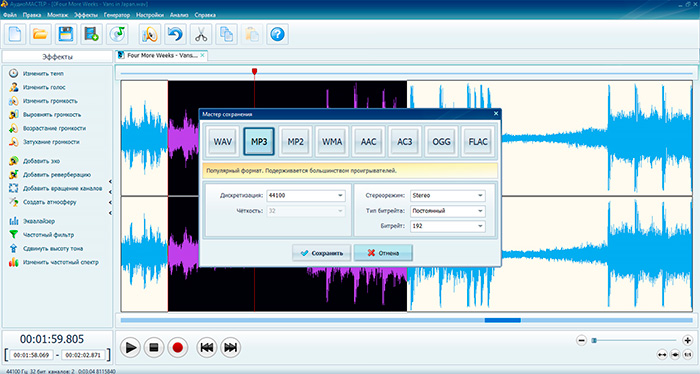Open the Эффекты menu
The width and height of the screenshot is (700, 374).
pyautogui.click(x=86, y=15)
